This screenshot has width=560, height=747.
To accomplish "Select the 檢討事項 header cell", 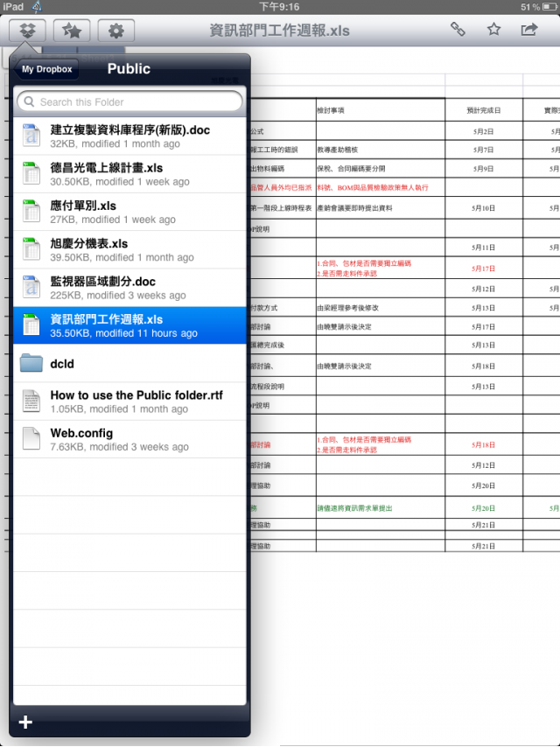I will (x=381, y=110).
